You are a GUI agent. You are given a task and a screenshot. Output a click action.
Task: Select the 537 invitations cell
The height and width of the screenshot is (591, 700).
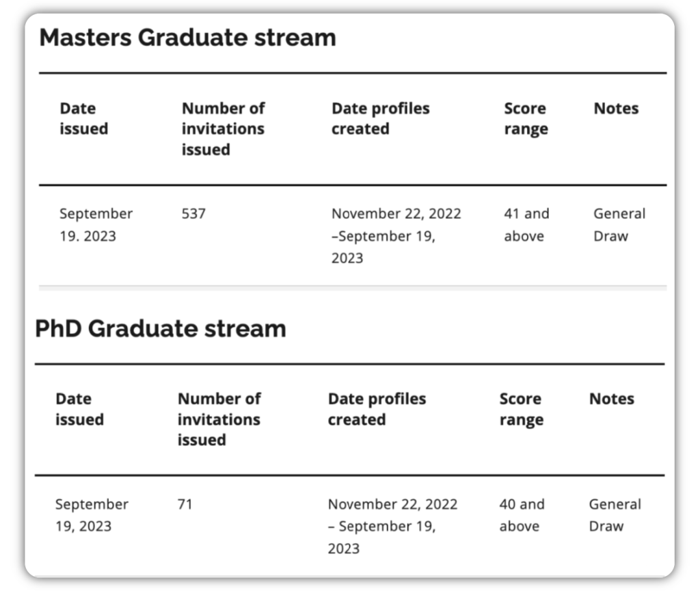tap(193, 214)
